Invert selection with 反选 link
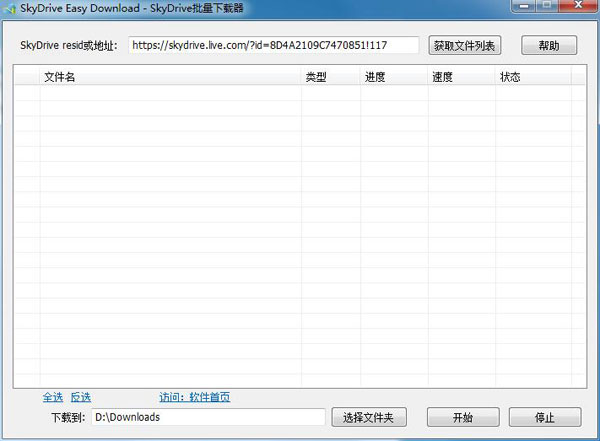This screenshot has width=600, height=441. click(x=81, y=397)
